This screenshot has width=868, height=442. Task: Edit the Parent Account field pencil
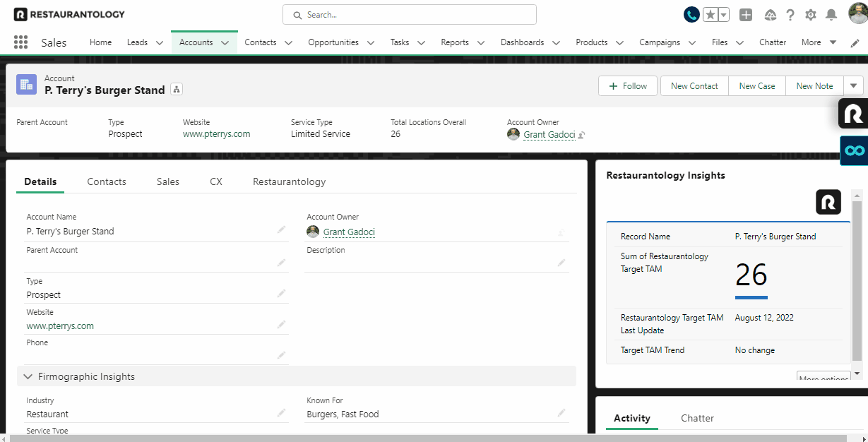(282, 263)
